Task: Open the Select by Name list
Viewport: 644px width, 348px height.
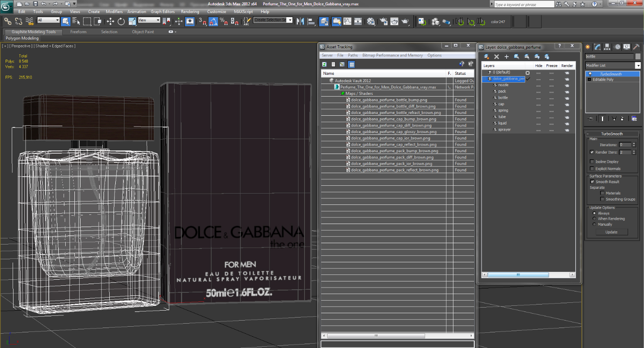Action: [76, 21]
